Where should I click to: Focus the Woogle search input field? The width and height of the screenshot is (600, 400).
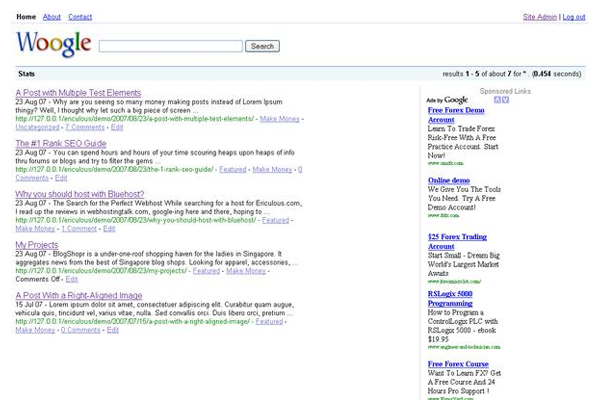(x=171, y=46)
